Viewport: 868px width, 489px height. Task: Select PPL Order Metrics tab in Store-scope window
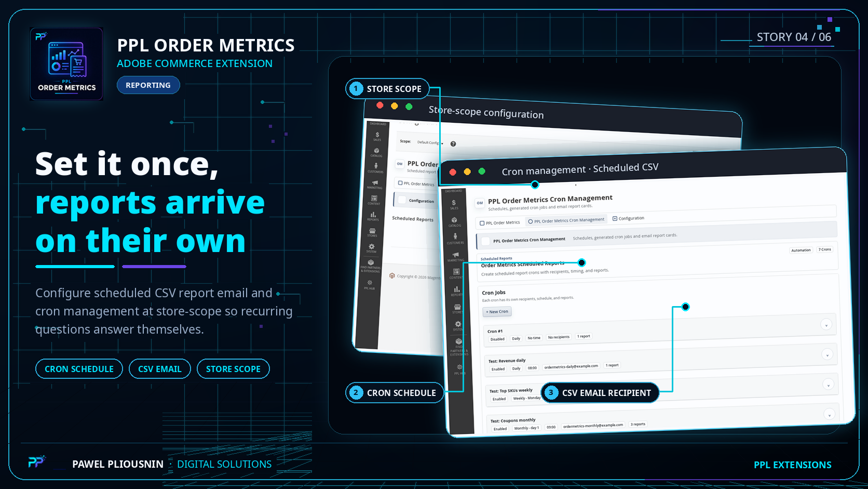pyautogui.click(x=416, y=183)
